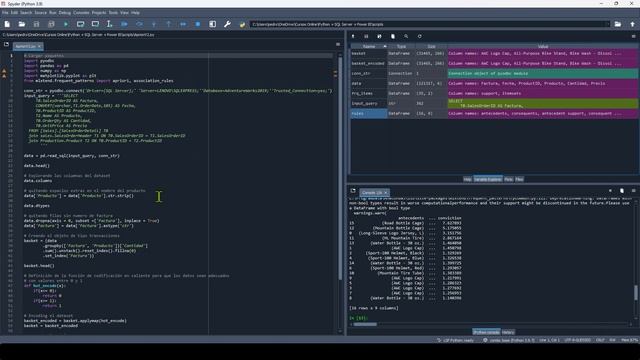Image resolution: width=640 pixels, height=360 pixels.
Task: Sort variables by the Size column header
Action: click(x=431, y=47)
